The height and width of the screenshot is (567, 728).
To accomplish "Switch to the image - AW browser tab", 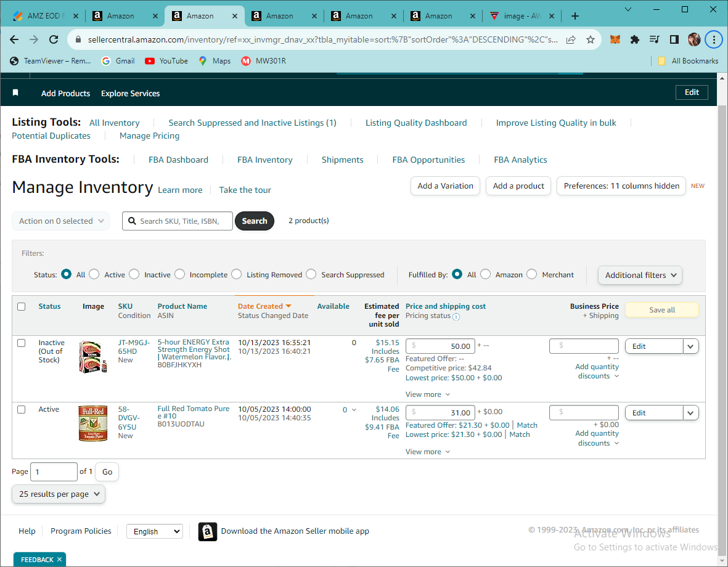I will 522,16.
